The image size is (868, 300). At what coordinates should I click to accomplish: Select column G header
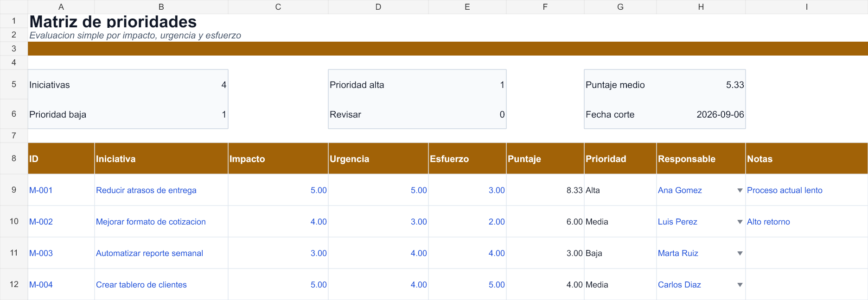point(620,7)
